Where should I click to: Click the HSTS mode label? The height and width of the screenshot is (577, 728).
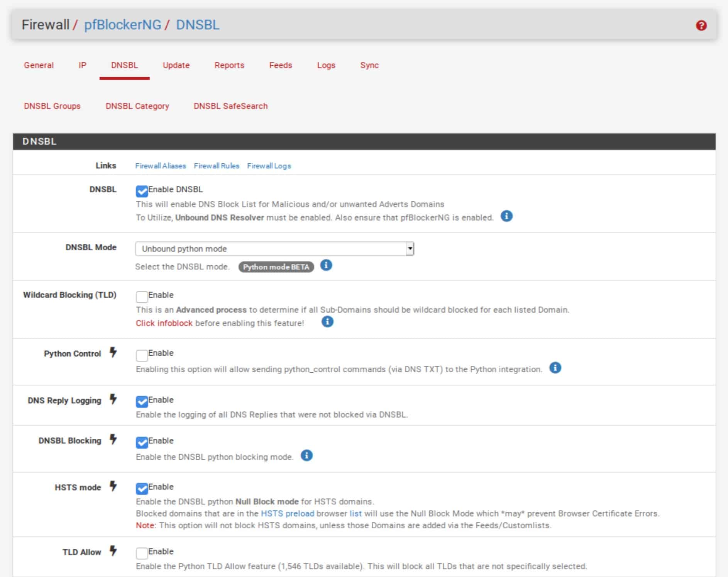point(78,487)
